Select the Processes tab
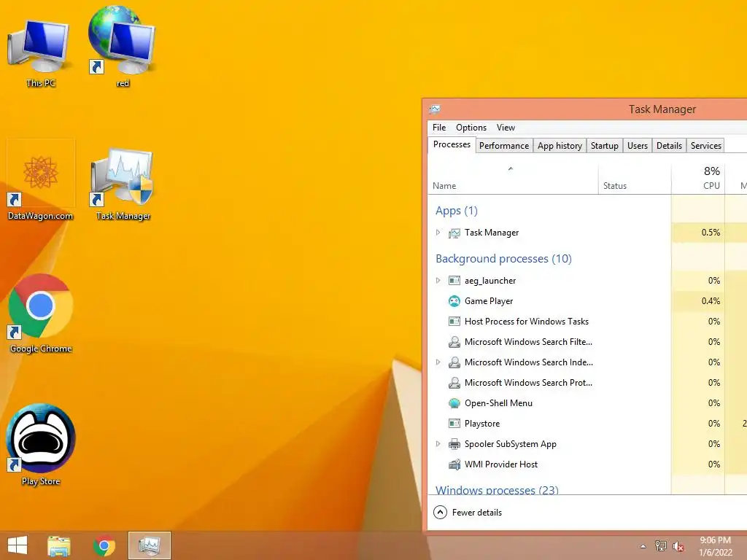The image size is (747, 560). [452, 145]
